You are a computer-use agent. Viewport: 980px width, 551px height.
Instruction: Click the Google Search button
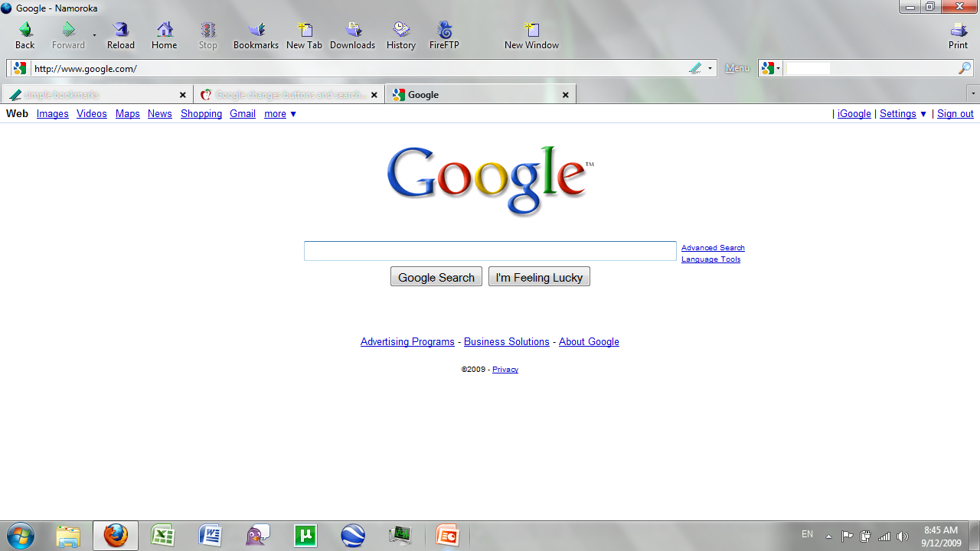[436, 277]
